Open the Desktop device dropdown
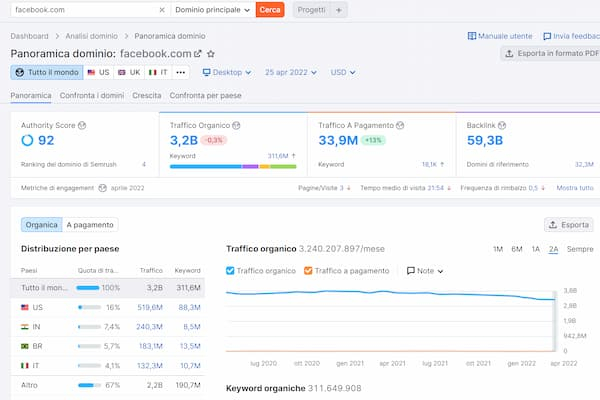Image resolution: width=600 pixels, height=400 pixels. pyautogui.click(x=227, y=72)
